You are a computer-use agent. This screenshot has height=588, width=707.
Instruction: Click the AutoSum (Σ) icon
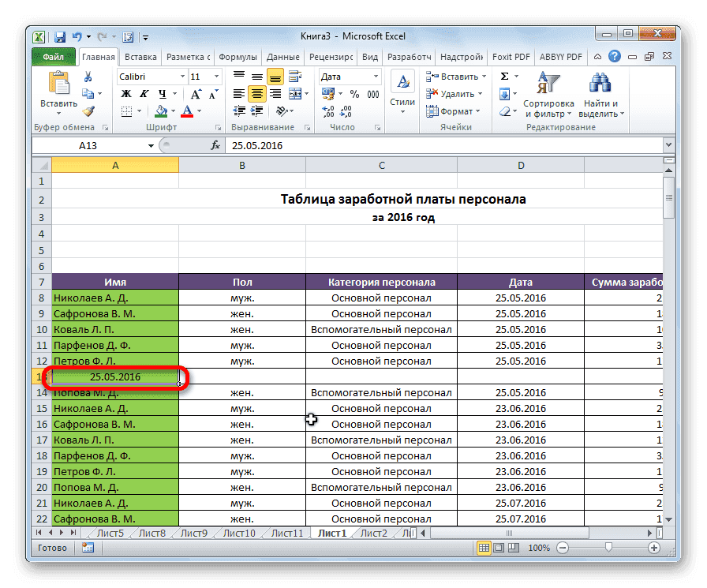(x=503, y=76)
